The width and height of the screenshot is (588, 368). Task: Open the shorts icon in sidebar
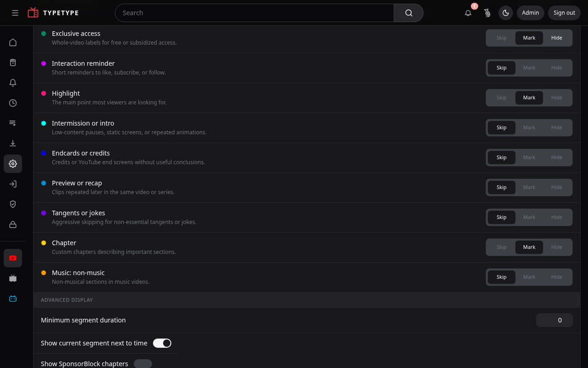13,63
